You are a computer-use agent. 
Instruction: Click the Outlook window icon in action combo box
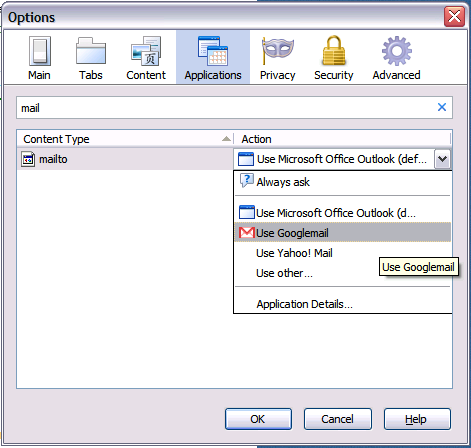[x=246, y=159]
